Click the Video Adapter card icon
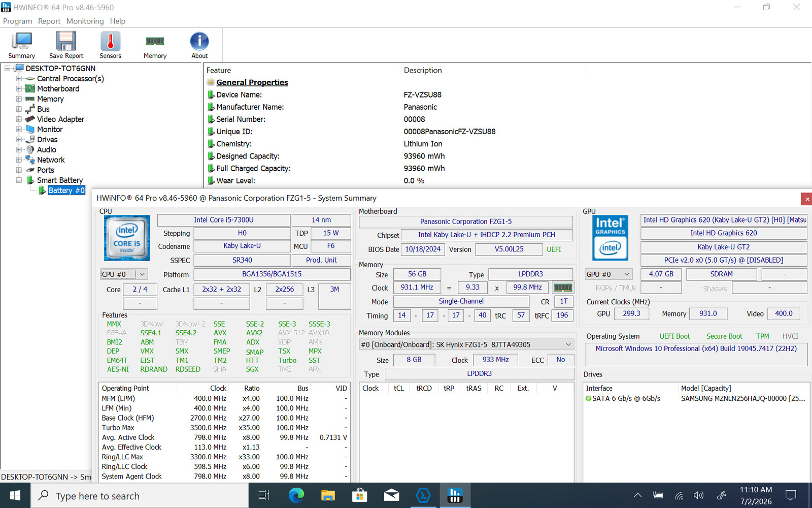Viewport: 812px width, 508px height. coord(30,119)
